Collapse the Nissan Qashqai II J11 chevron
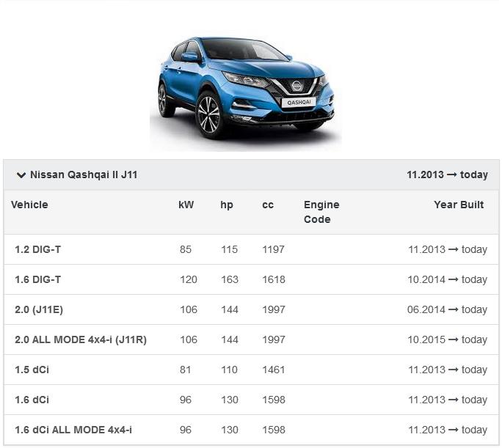This screenshot has width=502, height=448. (x=21, y=175)
